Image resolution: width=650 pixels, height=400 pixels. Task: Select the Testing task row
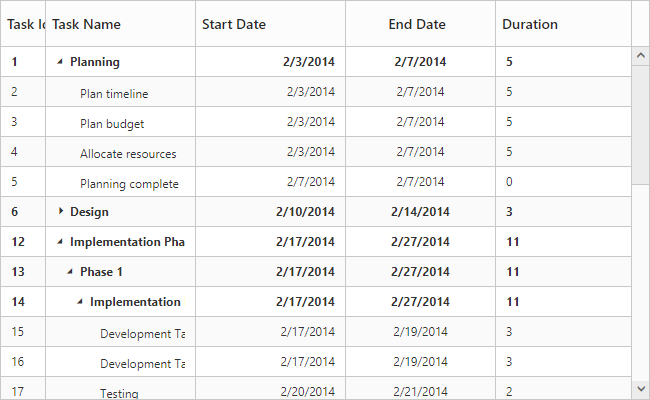pos(119,393)
